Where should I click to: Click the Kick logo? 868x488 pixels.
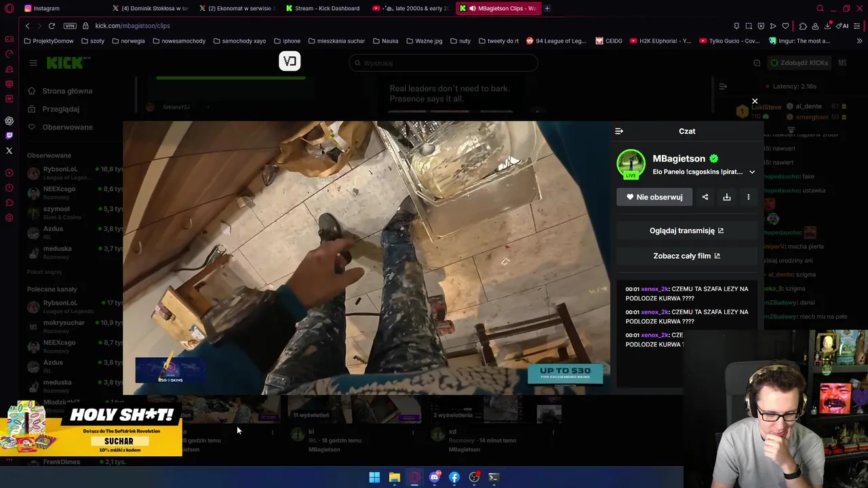(x=66, y=63)
